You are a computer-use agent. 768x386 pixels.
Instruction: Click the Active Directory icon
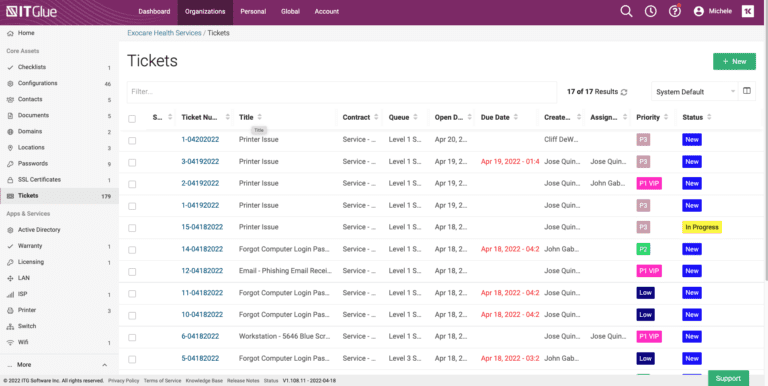10,230
